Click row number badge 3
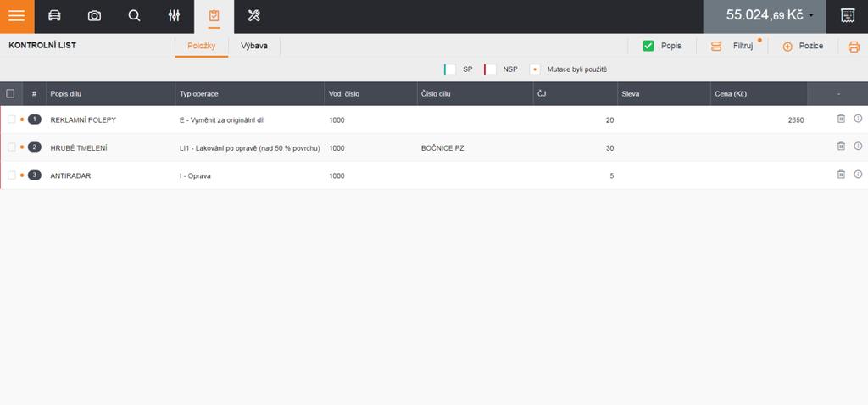Viewport: 868px width, 405px height. pyautogui.click(x=34, y=175)
